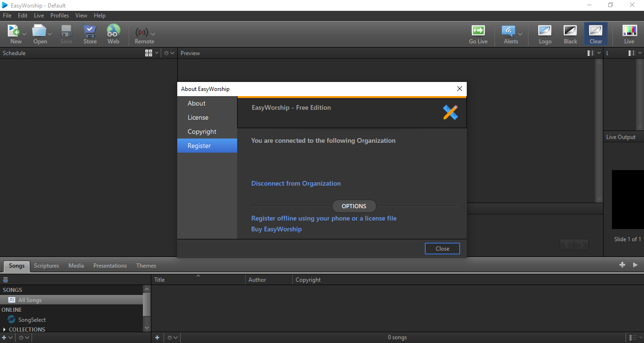Screen dimensions: 644x343
Task: Click the SongSelect swirl icon
Action: point(12,319)
